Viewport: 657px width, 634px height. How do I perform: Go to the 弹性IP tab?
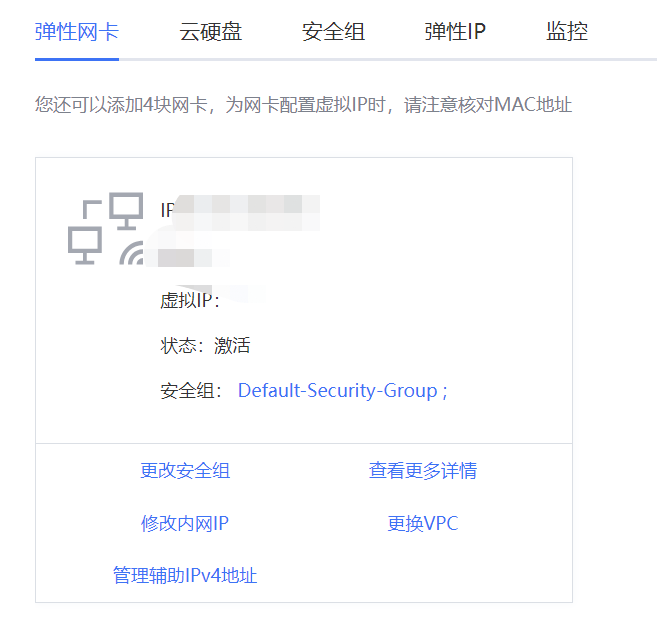(x=455, y=32)
